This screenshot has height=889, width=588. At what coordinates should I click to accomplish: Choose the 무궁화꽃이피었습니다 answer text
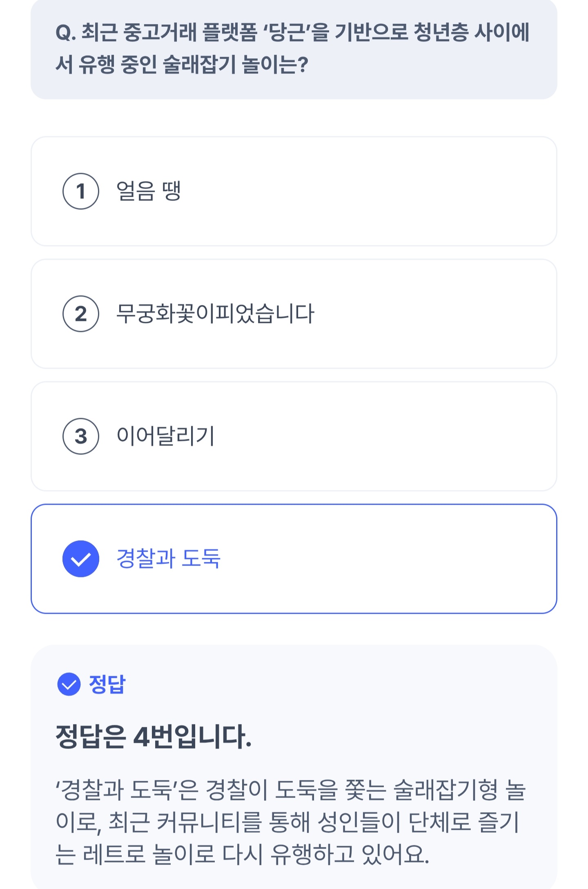click(x=215, y=314)
